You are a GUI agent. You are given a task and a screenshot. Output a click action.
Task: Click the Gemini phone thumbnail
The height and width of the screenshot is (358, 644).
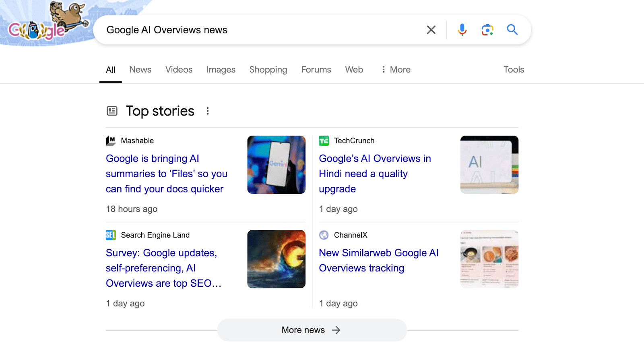(x=277, y=165)
